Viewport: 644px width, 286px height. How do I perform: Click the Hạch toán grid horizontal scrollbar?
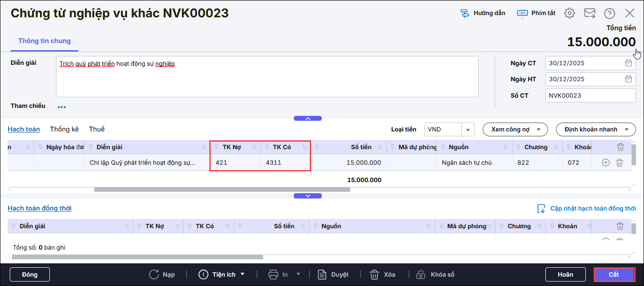coord(222,190)
